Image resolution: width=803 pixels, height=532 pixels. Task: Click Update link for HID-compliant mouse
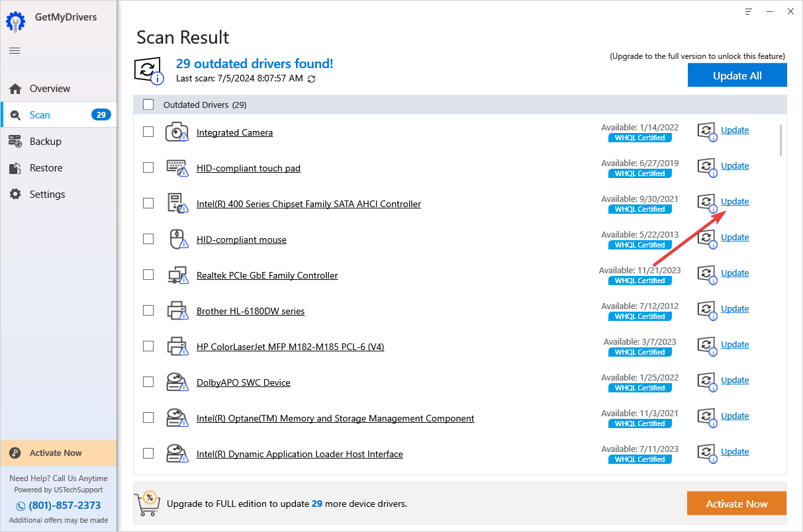(x=735, y=238)
